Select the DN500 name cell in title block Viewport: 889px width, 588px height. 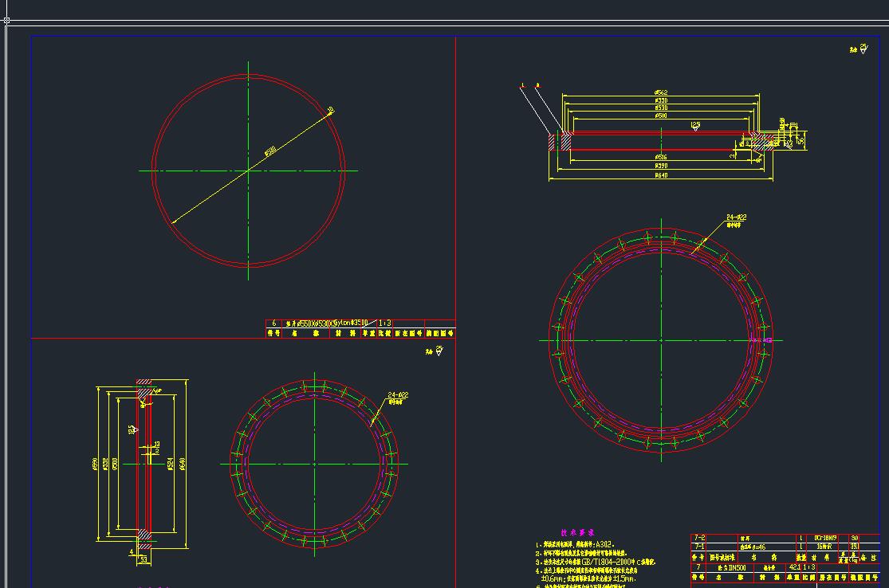pos(732,567)
